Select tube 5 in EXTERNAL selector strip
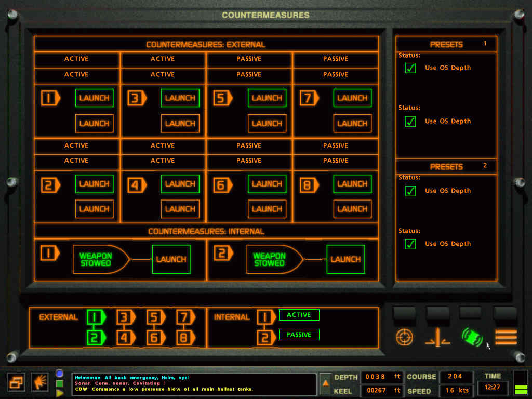Screen dimensions: 532x399 156,317
